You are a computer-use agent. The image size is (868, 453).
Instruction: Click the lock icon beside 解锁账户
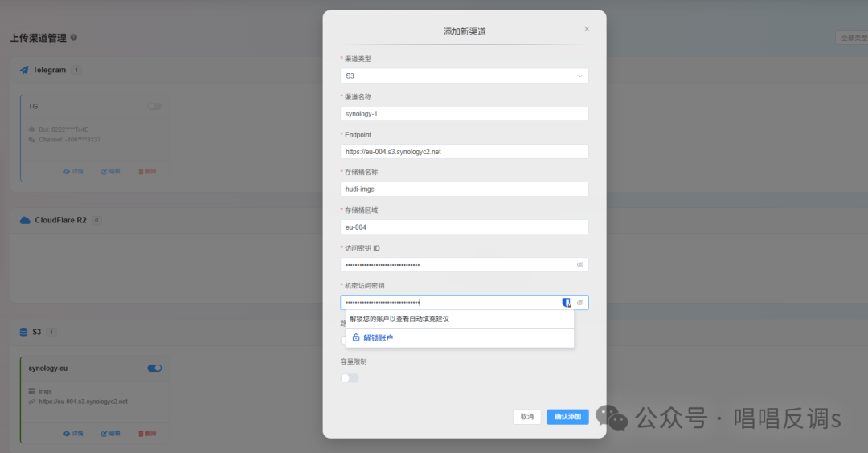pyautogui.click(x=356, y=338)
